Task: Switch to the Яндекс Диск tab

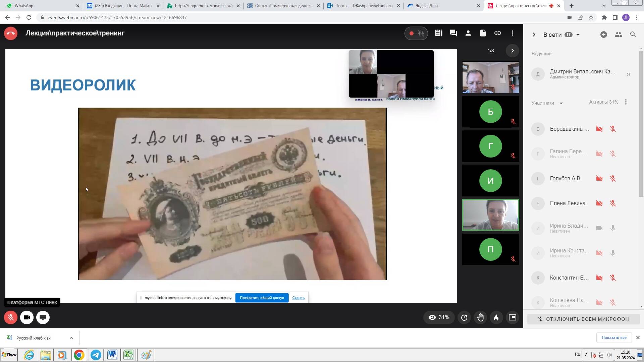Action: click(x=444, y=6)
